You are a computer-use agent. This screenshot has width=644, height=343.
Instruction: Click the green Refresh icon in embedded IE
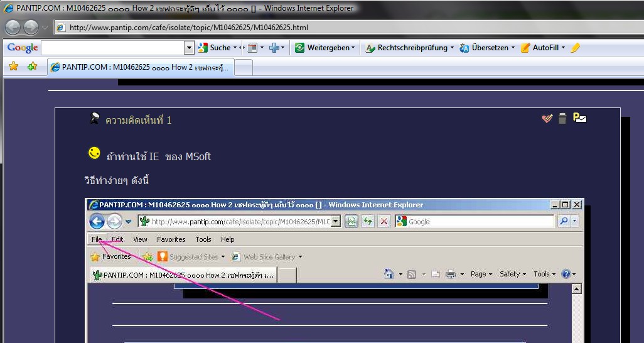point(368,221)
